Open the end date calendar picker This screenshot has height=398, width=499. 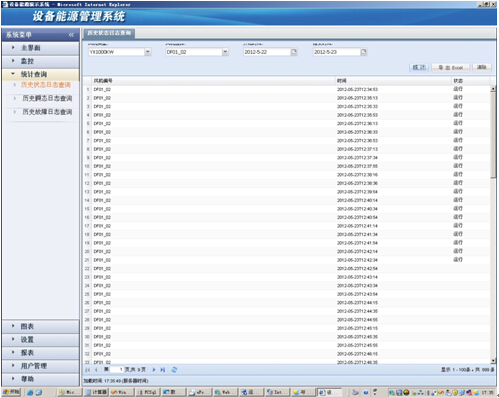pos(364,52)
